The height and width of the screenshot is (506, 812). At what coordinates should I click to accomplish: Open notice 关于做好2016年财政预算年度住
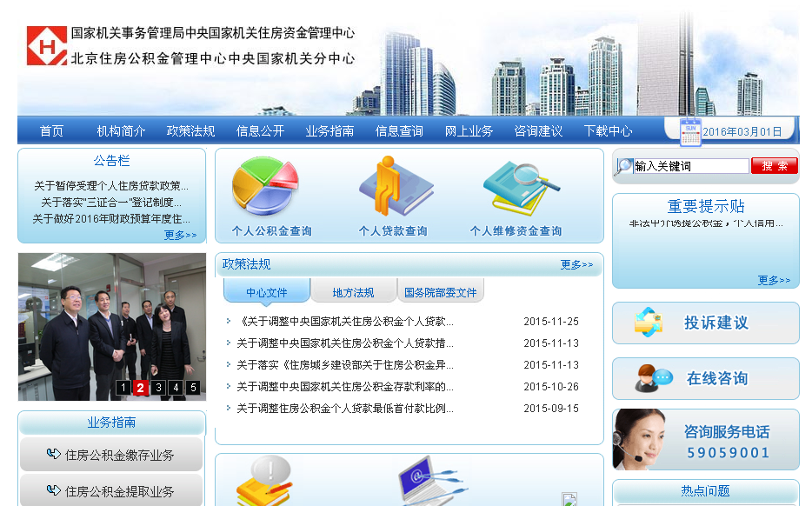pyautogui.click(x=111, y=218)
